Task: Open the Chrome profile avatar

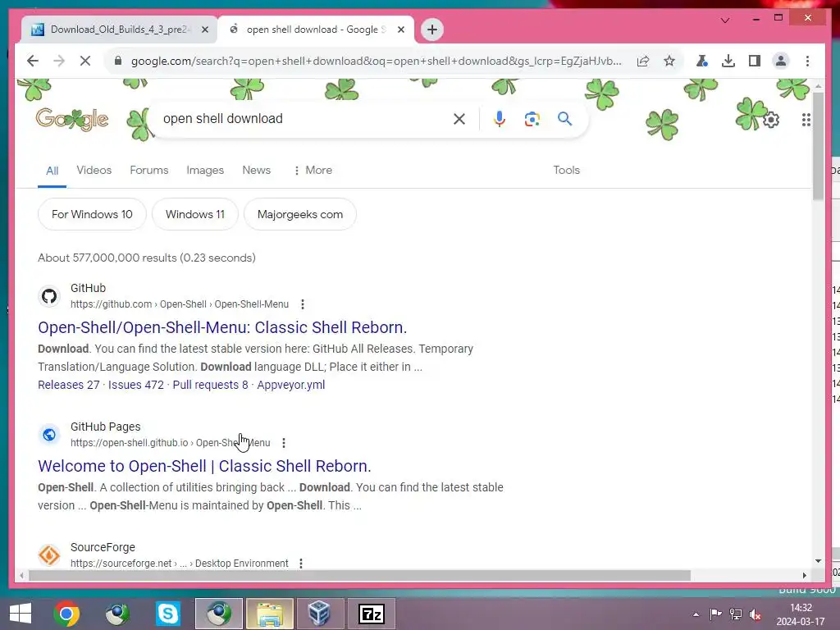Action: click(781, 61)
